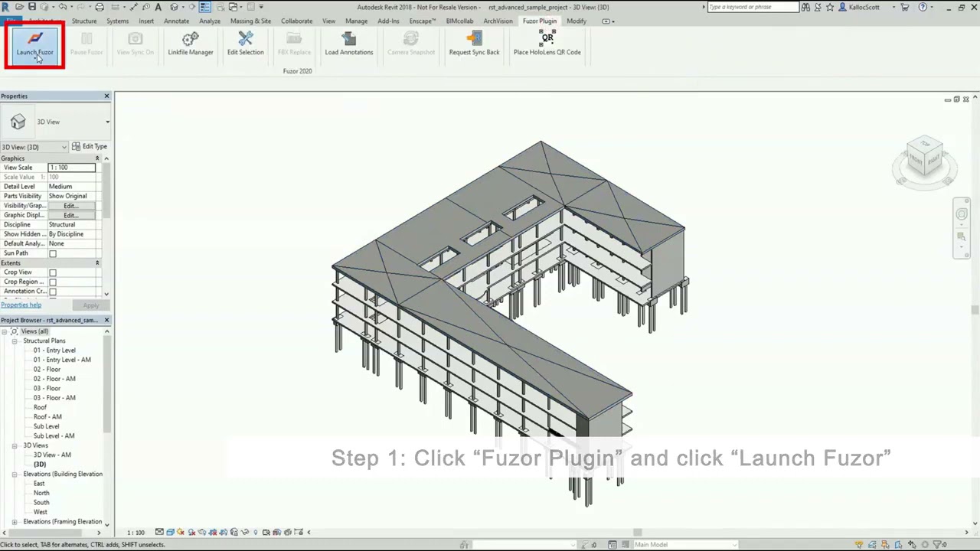Switch to the Collaborate ribbon tab

pos(296,21)
